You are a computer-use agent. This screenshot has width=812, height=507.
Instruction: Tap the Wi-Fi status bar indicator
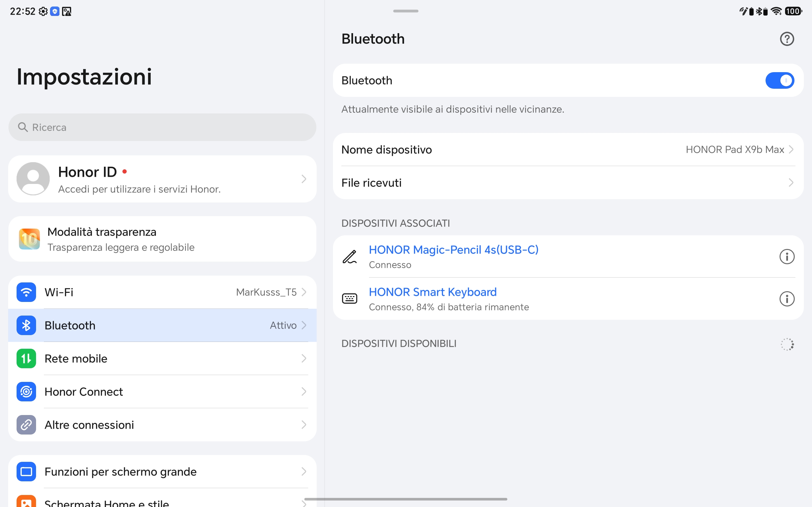tap(776, 11)
